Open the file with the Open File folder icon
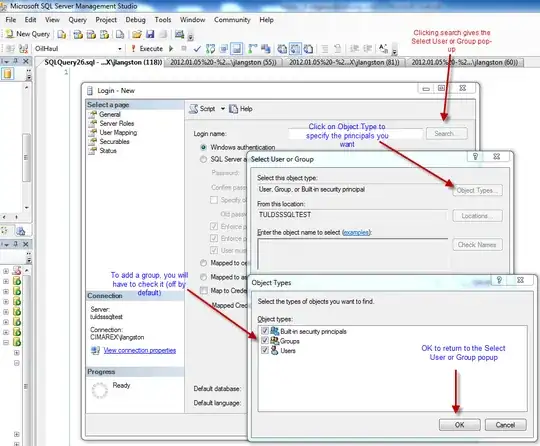The image size is (540, 446). [x=137, y=34]
